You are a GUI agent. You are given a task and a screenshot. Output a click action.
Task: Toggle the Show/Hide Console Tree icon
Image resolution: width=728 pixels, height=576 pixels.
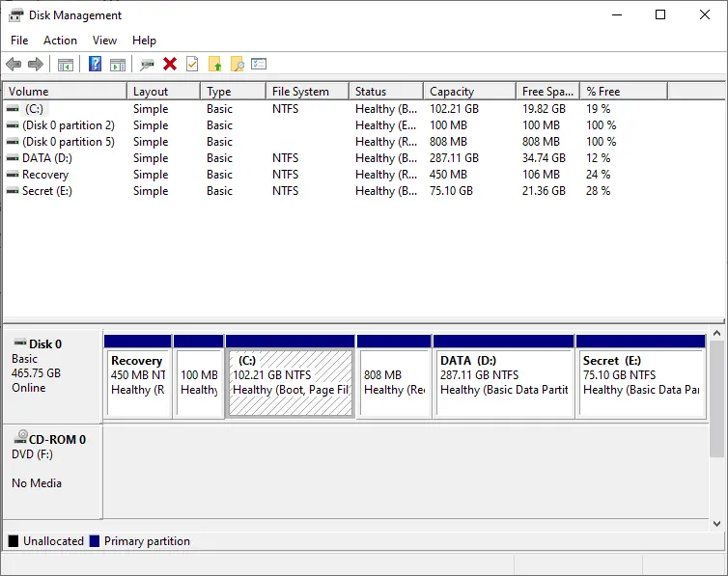[66, 65]
